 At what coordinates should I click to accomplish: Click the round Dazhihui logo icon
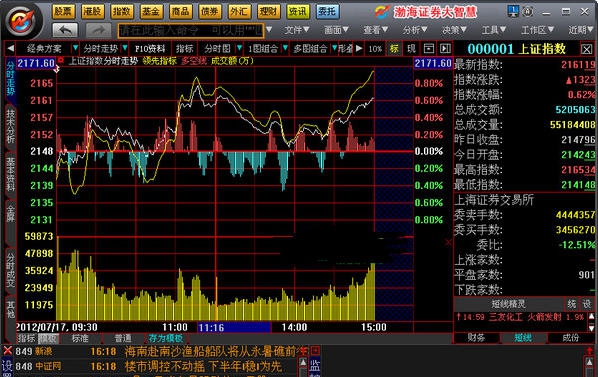22,21
